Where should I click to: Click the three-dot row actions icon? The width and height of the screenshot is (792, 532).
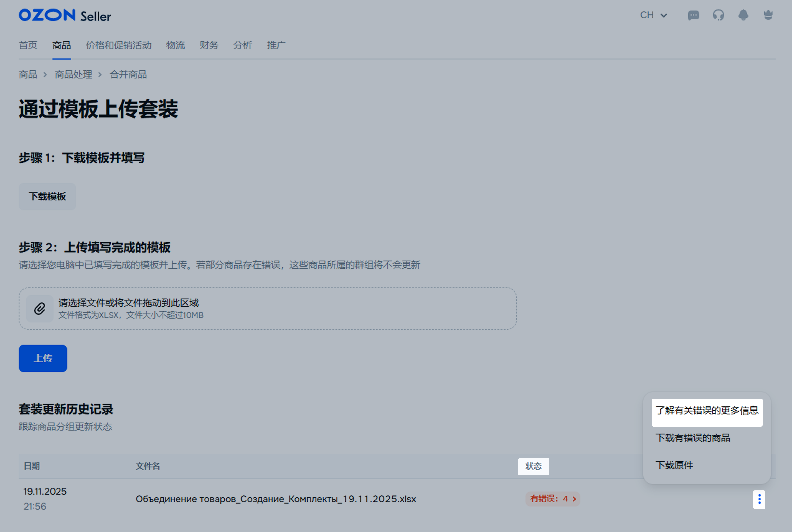pos(759,499)
